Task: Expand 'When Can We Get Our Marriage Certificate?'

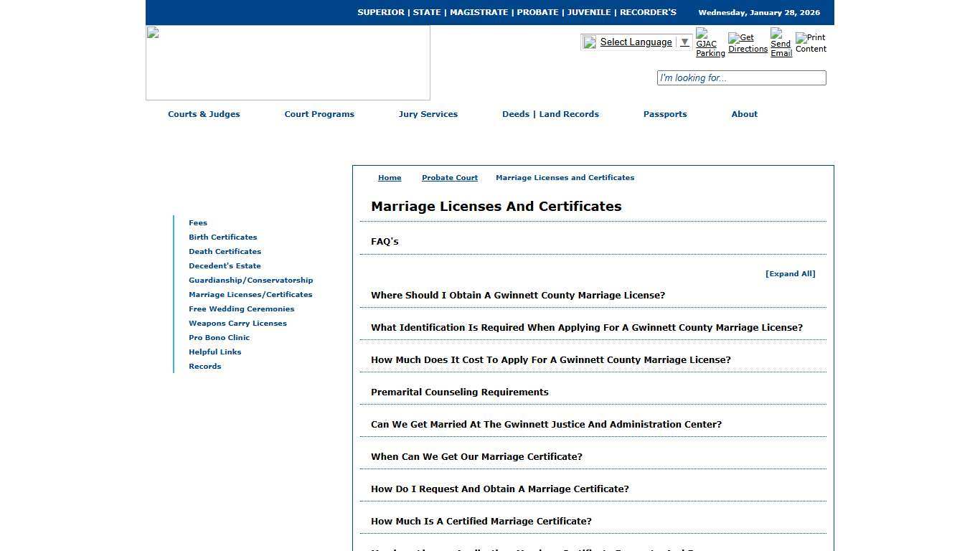Action: click(x=476, y=456)
